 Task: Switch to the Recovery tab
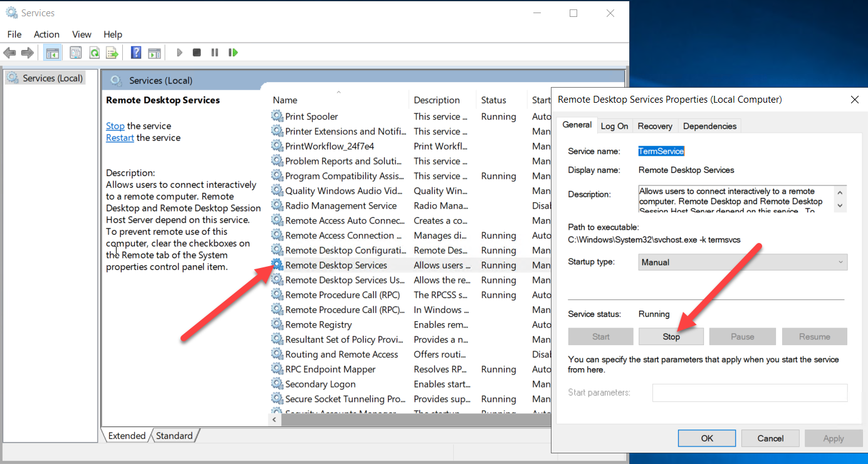coord(655,126)
